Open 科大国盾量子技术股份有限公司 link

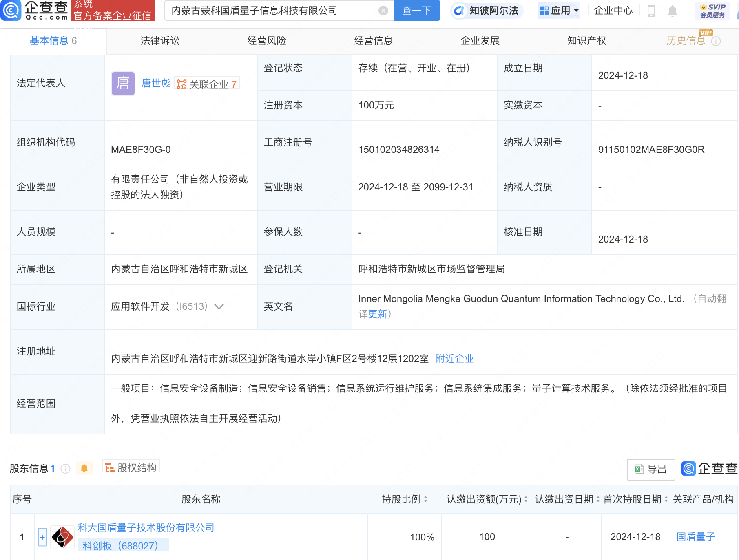point(146,528)
